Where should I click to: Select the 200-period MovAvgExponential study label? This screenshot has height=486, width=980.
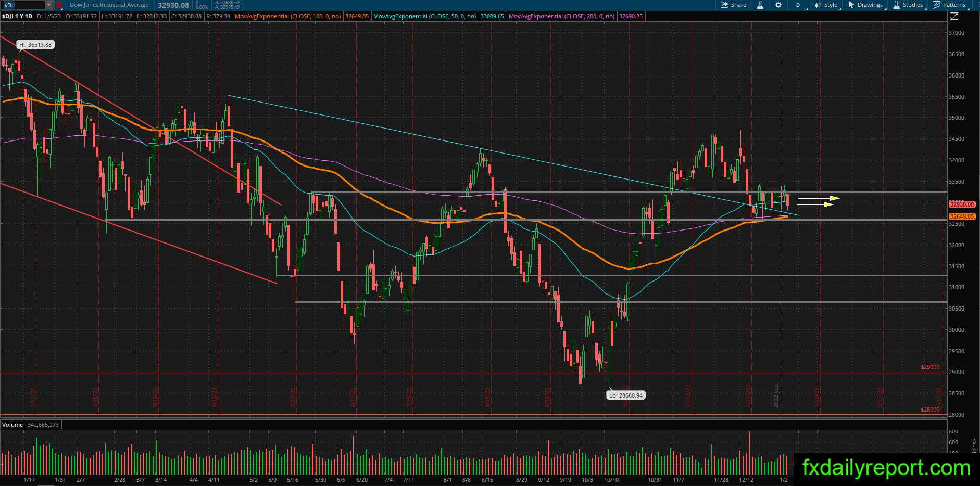click(x=562, y=16)
